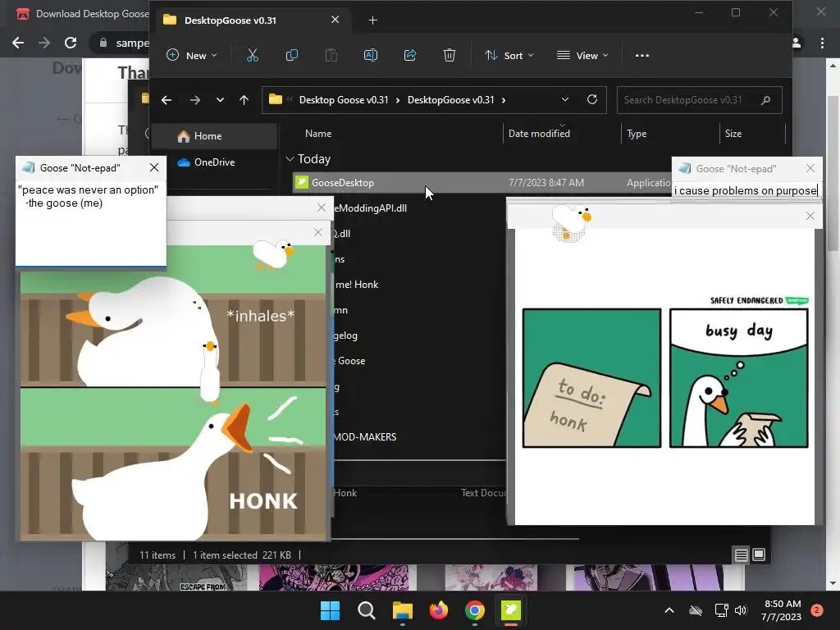Switch to details view layout icon
This screenshot has width=840, height=630.
click(x=741, y=555)
